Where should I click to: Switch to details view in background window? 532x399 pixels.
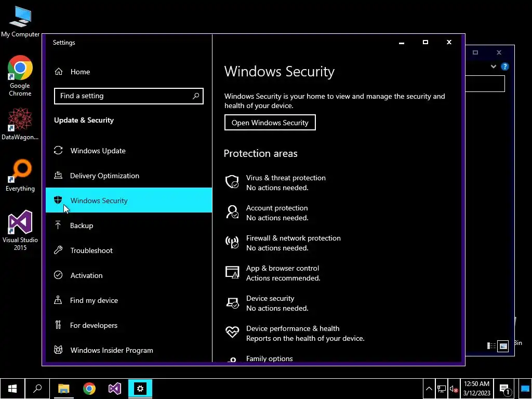(x=491, y=345)
